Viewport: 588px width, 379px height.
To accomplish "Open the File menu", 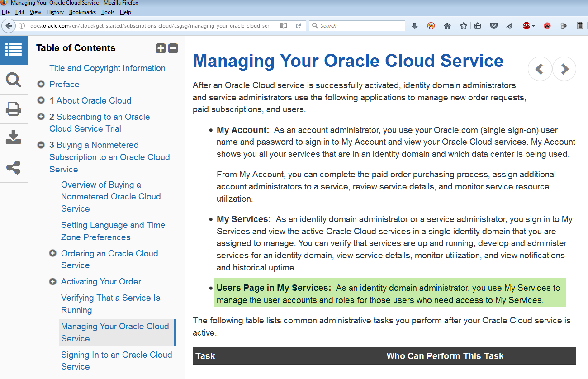I will tap(6, 12).
